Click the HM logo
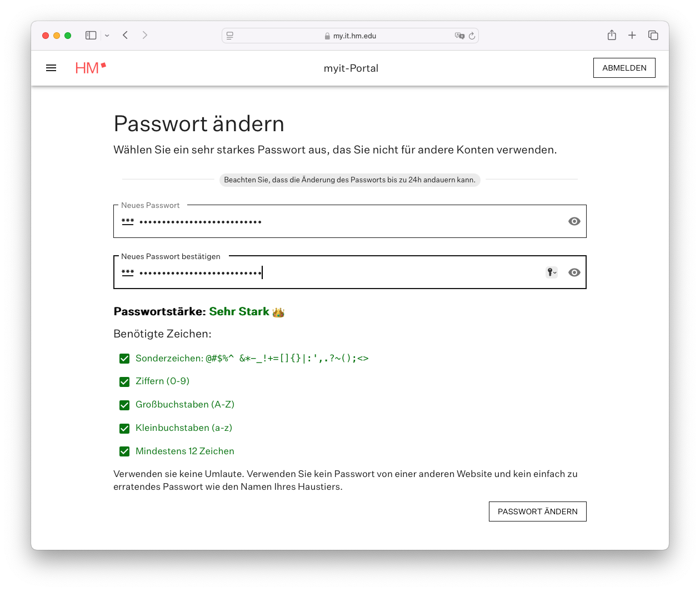Viewport: 700px width, 591px height. (x=90, y=68)
